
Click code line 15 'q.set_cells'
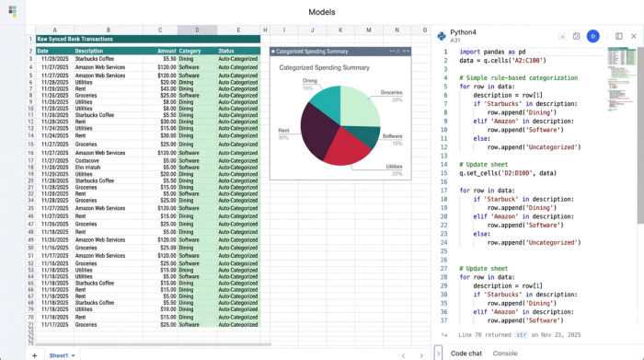point(508,173)
